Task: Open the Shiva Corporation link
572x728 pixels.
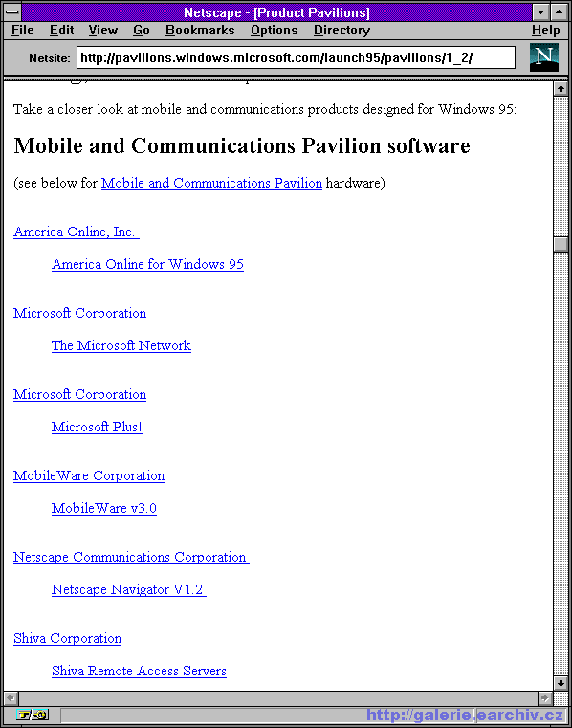Action: coord(67,638)
